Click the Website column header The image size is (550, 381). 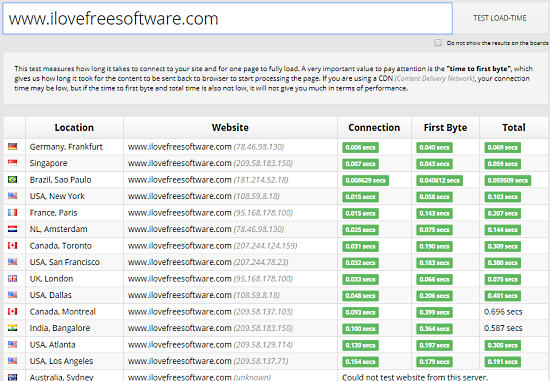click(x=230, y=127)
